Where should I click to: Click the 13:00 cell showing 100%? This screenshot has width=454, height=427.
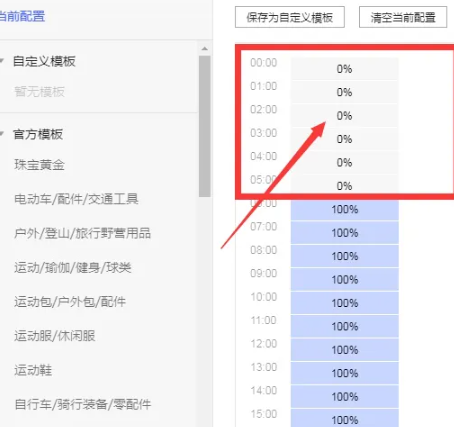coord(345,373)
